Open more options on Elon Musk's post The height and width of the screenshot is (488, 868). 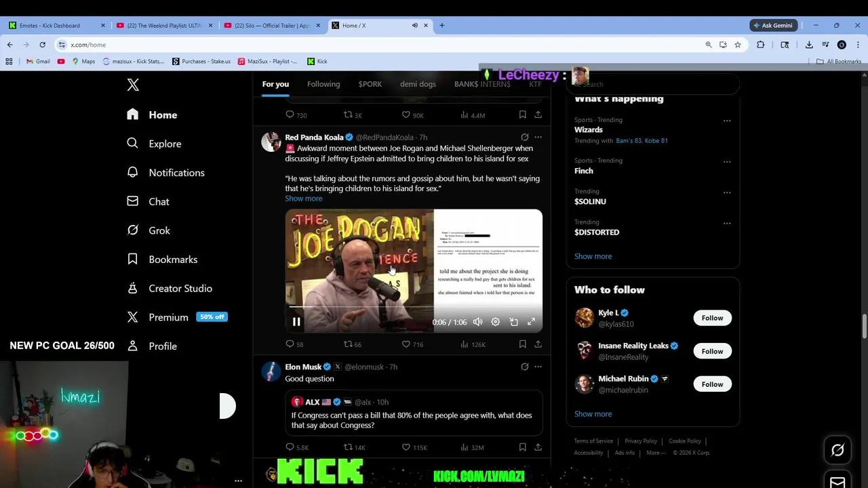coord(538,367)
